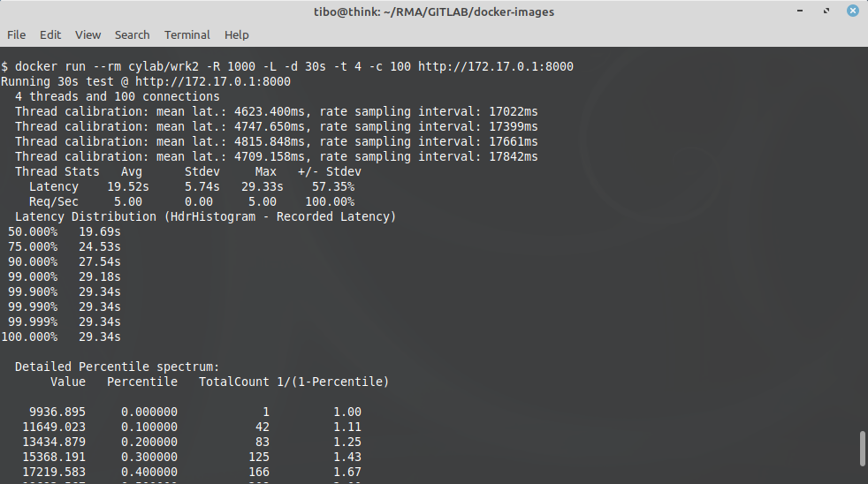Click the TotalCount column header

pyautogui.click(x=234, y=382)
